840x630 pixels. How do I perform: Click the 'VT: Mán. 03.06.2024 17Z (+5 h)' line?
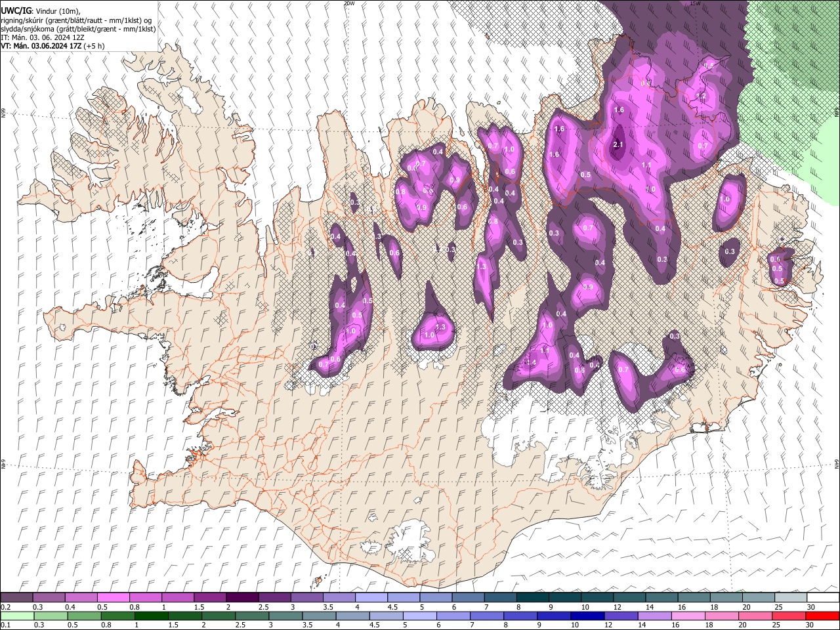(52, 46)
